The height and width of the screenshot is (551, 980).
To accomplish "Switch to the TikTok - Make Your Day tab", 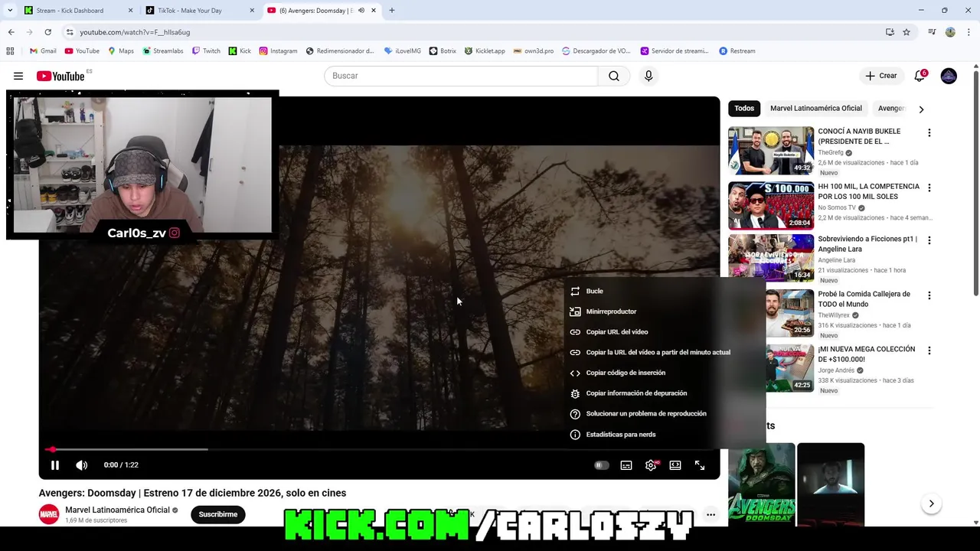I will click(x=199, y=11).
